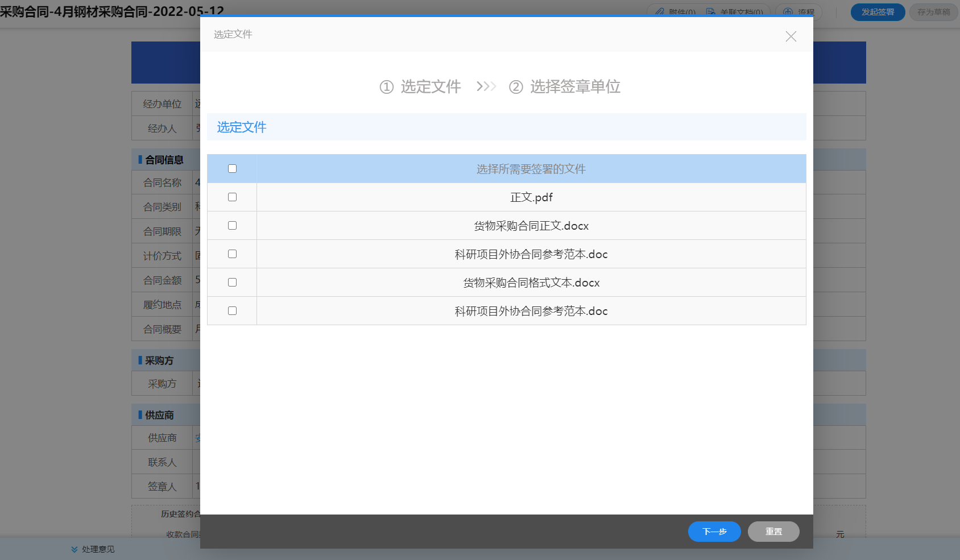Click the 下一步 button
The width and height of the screenshot is (960, 560).
[714, 532]
